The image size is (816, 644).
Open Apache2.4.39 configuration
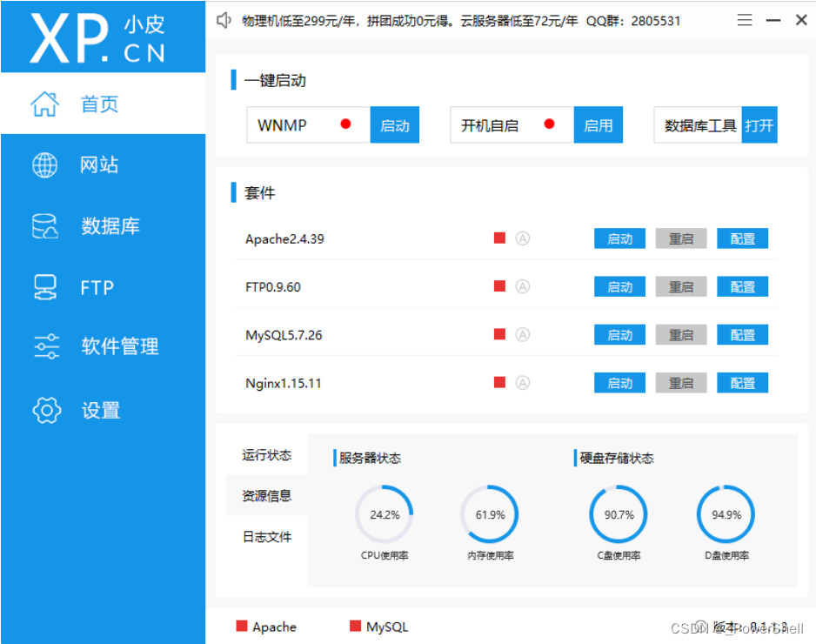(x=742, y=238)
